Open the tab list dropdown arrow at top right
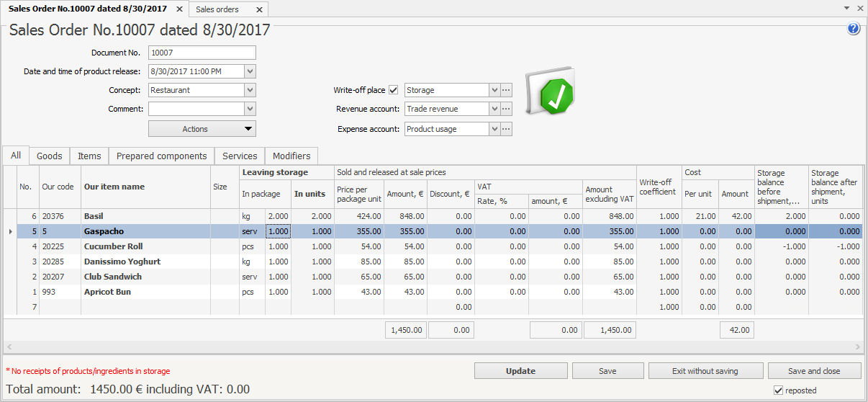Image resolution: width=868 pixels, height=402 pixels. pyautogui.click(x=847, y=8)
